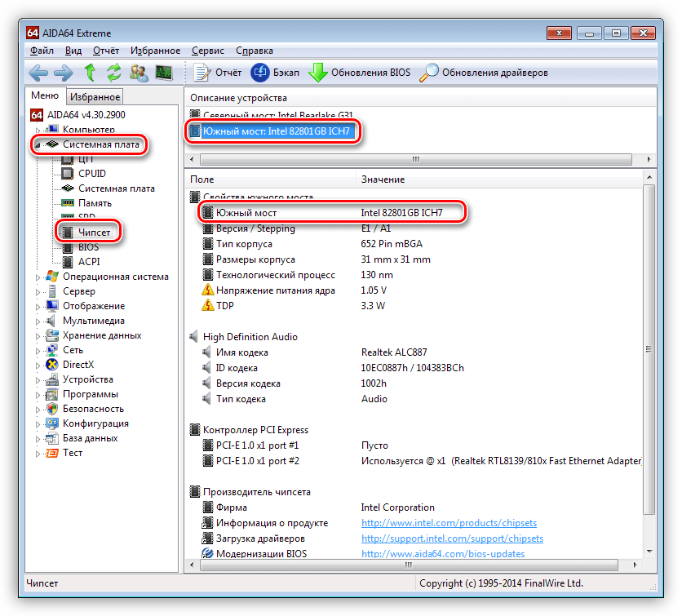
Task: Click Обновления BIOS in the toolbar
Action: coord(360,73)
